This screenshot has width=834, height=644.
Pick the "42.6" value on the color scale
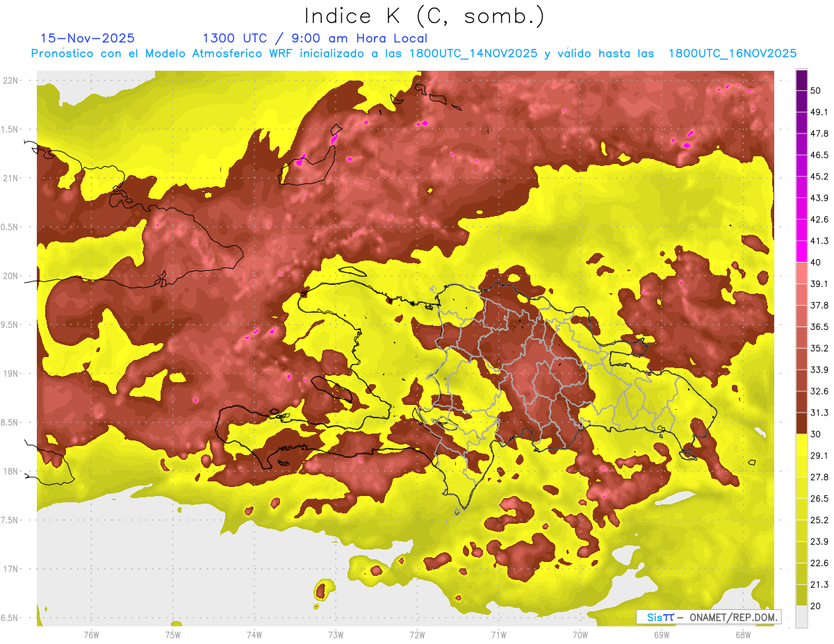(x=819, y=220)
